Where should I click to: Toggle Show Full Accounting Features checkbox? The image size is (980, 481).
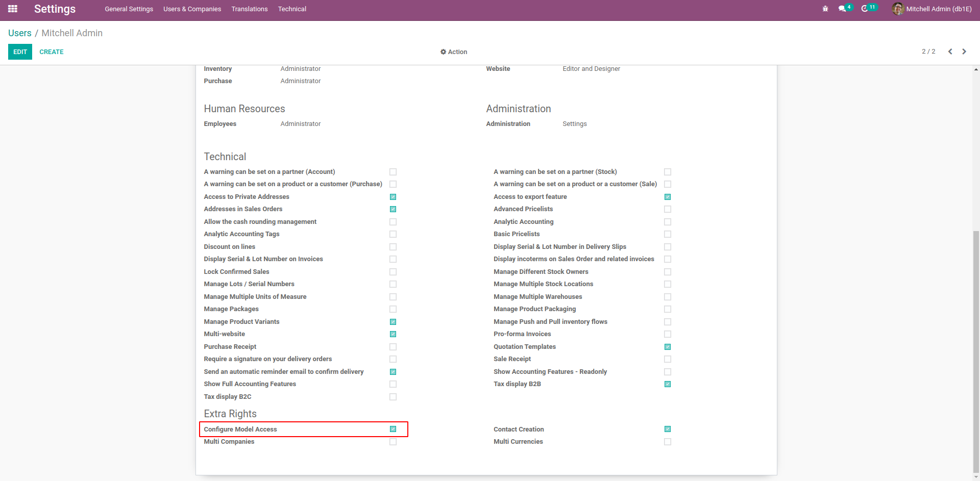393,384
